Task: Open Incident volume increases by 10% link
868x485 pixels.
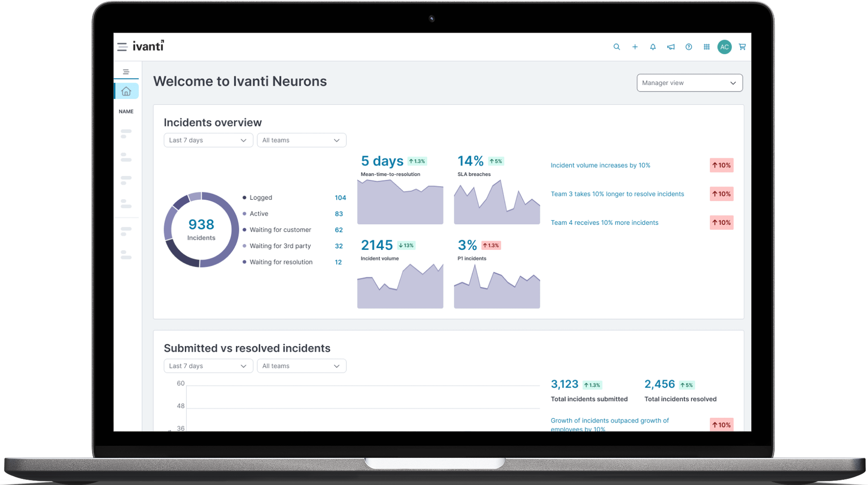Action: pos(600,165)
